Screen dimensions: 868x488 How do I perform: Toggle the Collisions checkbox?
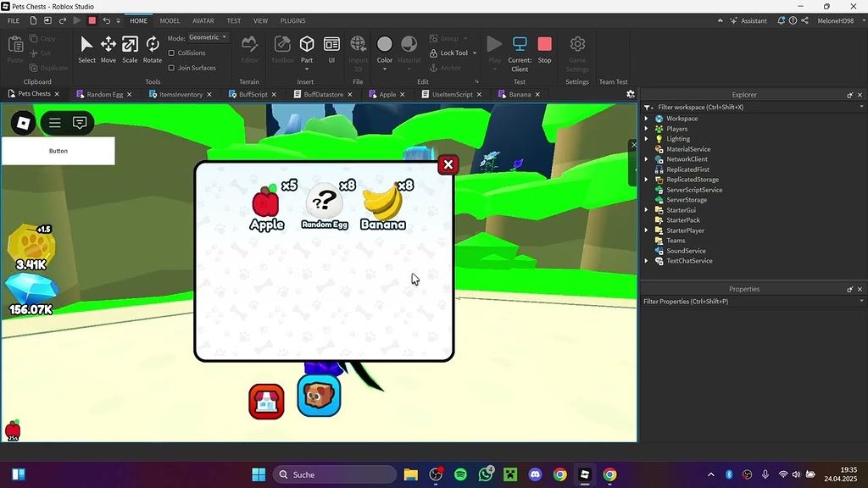[171, 53]
